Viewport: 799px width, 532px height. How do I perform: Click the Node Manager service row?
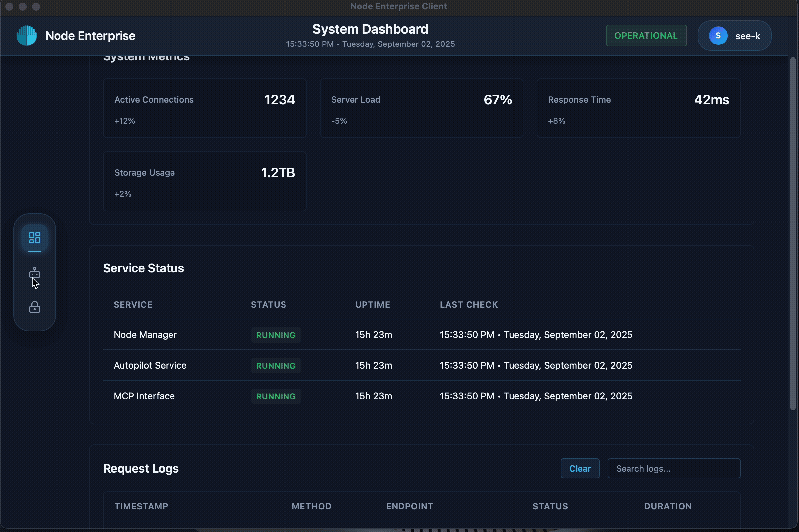145,335
